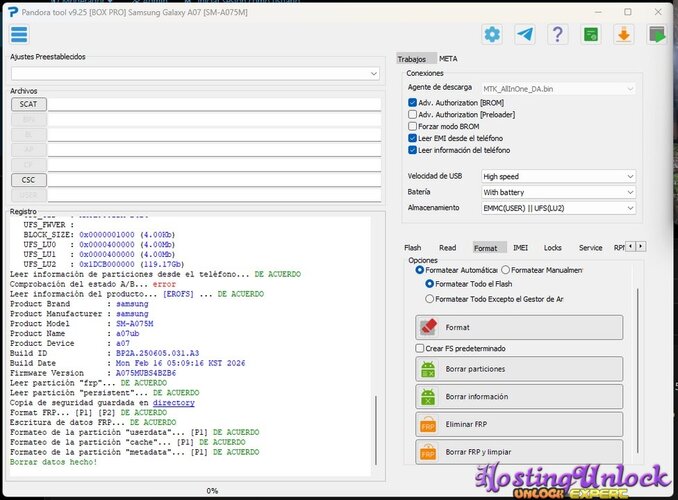Open the Telegram channel icon
The image size is (678, 500).
[x=525, y=34]
